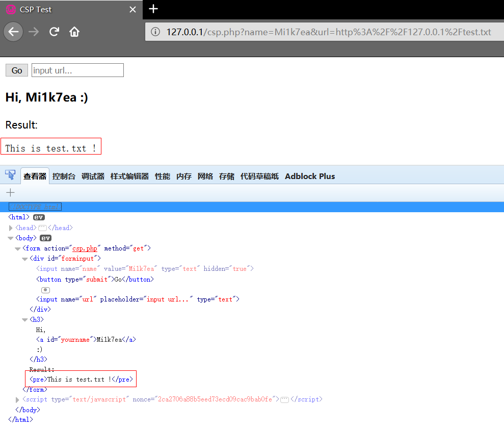Collapse the form element node
504x429 pixels.
18,248
